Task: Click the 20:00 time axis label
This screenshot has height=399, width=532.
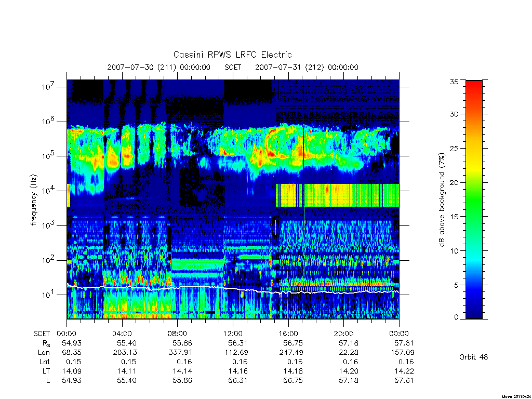Action: point(343,334)
